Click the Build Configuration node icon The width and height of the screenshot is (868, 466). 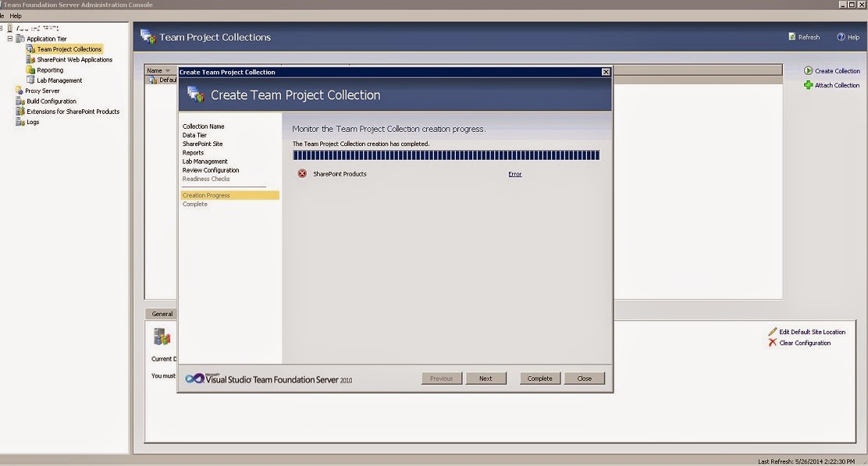click(x=20, y=101)
